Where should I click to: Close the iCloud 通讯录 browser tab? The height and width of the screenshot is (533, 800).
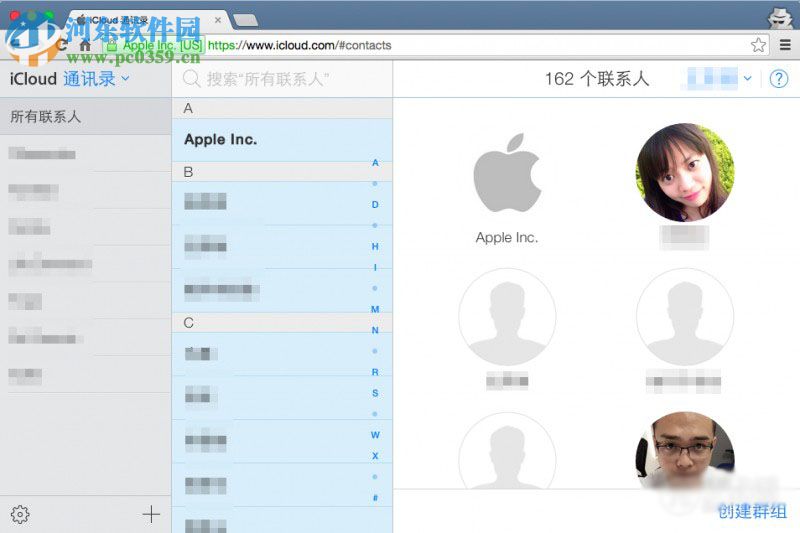tap(218, 20)
